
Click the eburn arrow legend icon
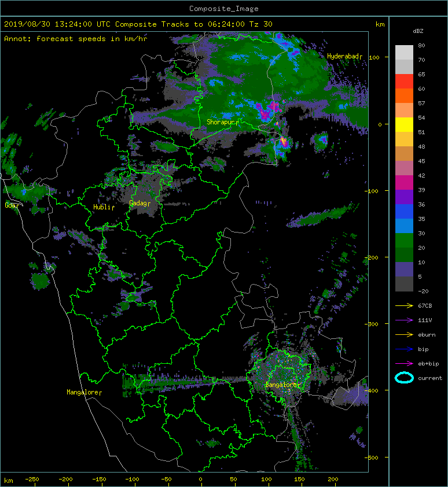[404, 335]
